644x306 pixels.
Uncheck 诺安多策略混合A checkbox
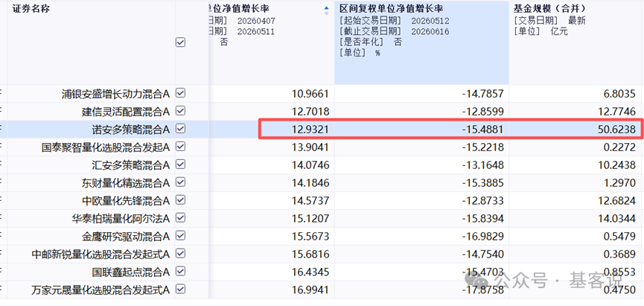(180, 129)
